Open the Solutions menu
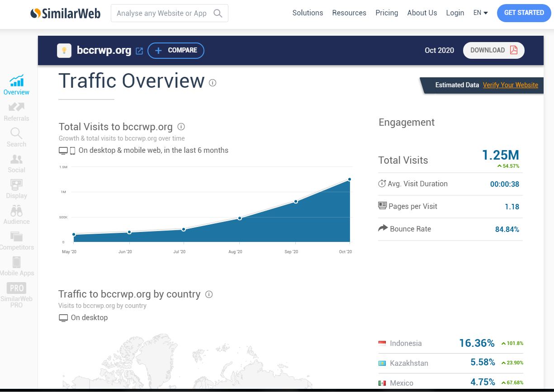Viewport: 554px width, 392px height. [x=308, y=13]
